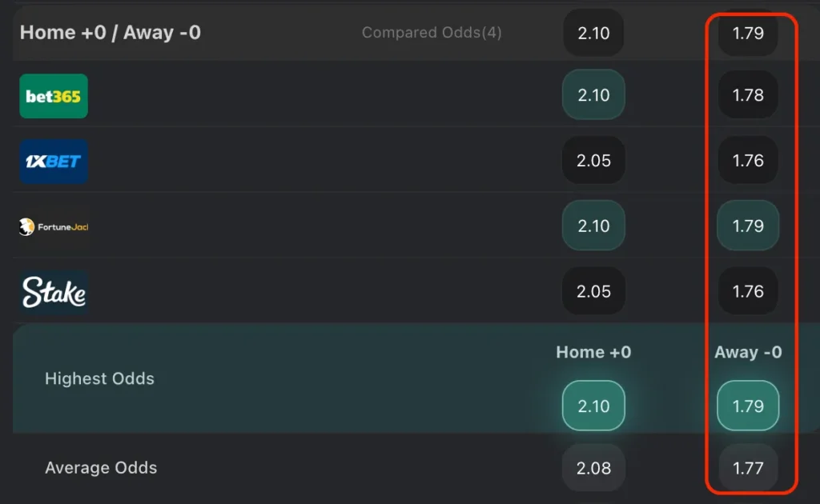
Task: Select 2.10 home odds in header row
Action: [x=593, y=33]
